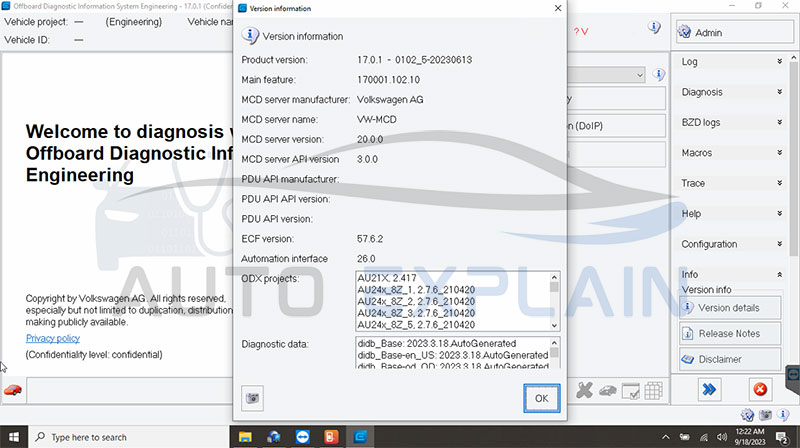Click the blue double-arrow forward button
800x448 pixels.
click(x=709, y=390)
